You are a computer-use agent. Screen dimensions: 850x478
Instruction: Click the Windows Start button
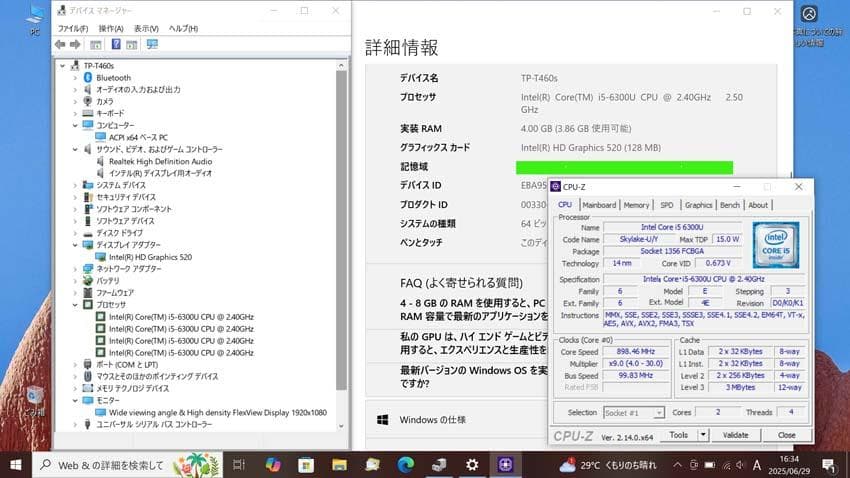(16, 464)
